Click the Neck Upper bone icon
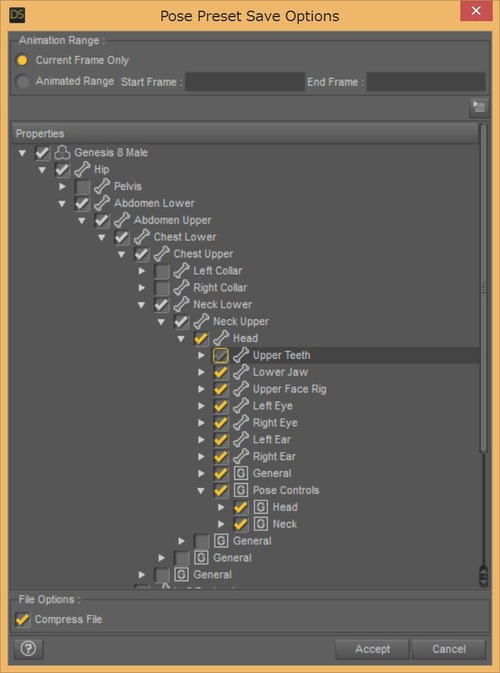This screenshot has width=500, height=673. pos(201,321)
